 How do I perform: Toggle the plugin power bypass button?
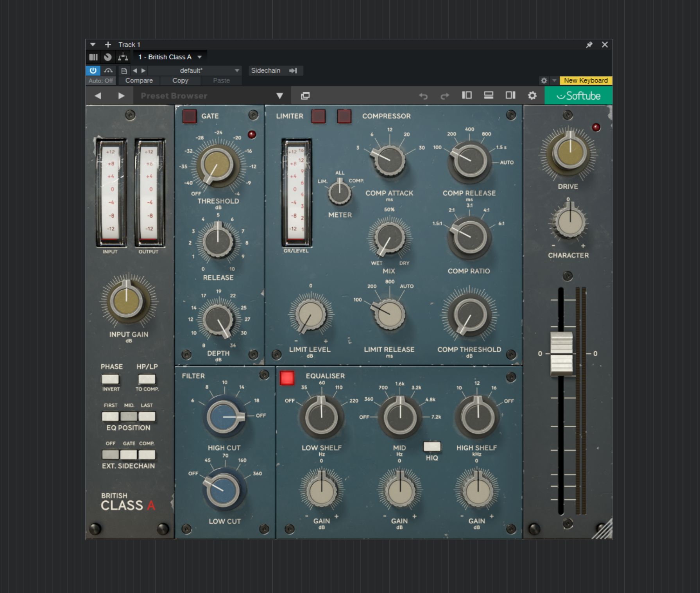click(x=93, y=70)
